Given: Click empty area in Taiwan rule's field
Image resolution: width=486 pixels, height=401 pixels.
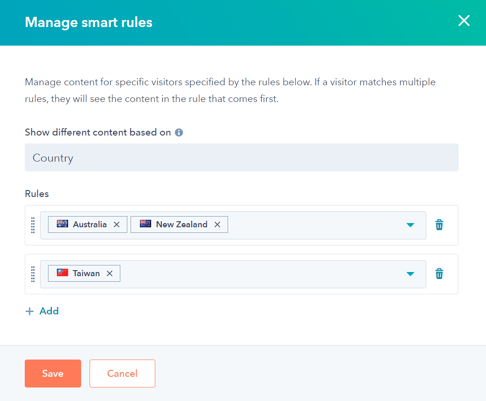Looking at the screenshot, I should point(260,274).
